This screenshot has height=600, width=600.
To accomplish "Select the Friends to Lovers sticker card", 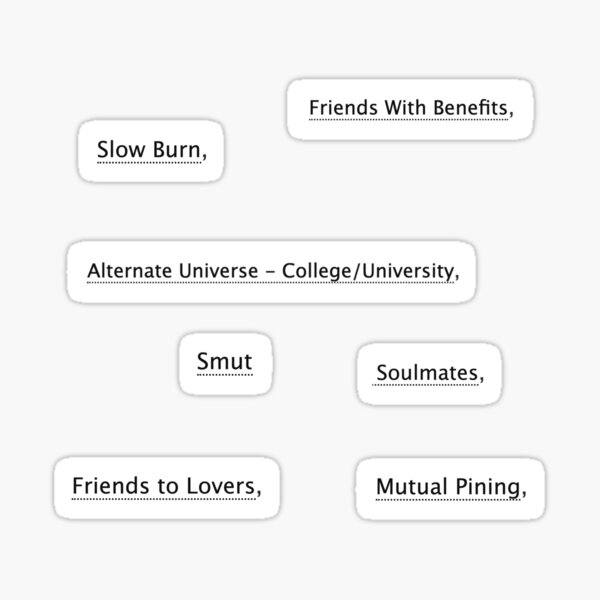I will pos(167,488).
